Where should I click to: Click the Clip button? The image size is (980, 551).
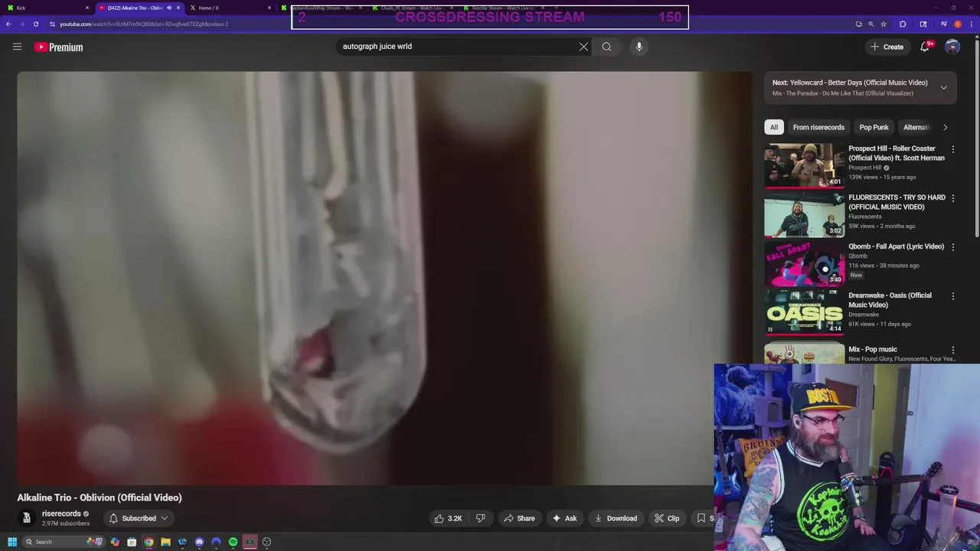coord(666,518)
